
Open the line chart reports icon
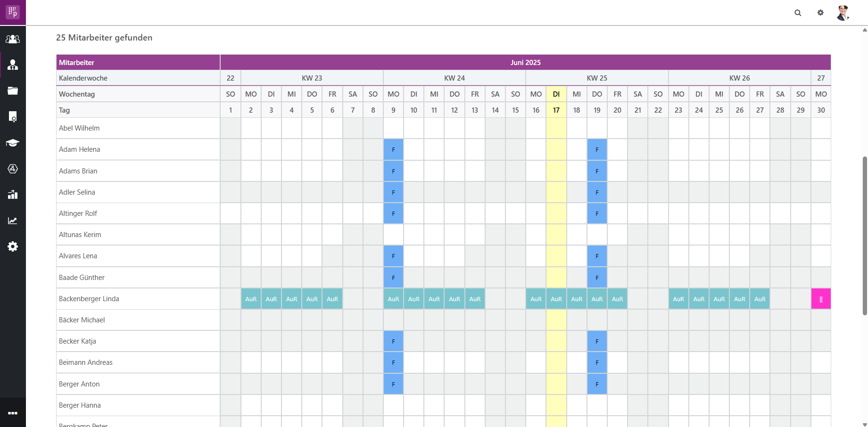tap(13, 220)
